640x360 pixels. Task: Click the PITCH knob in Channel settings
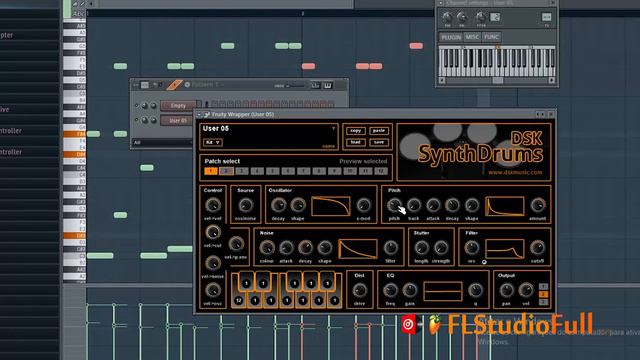pos(481,17)
